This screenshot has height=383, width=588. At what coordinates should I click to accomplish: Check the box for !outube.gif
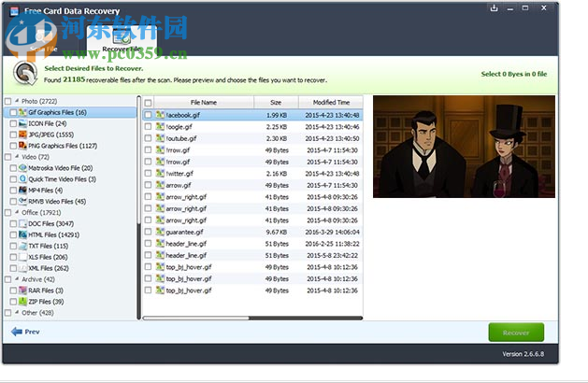pyautogui.click(x=148, y=138)
